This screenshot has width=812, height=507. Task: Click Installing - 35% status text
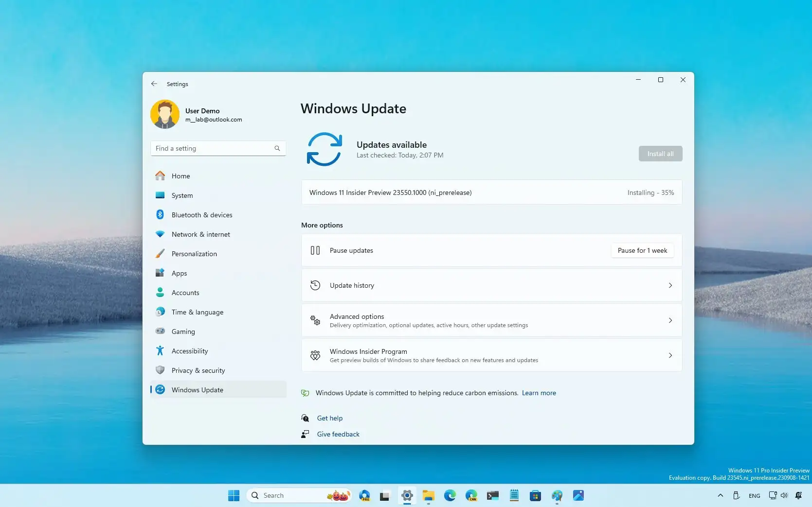[650, 192]
